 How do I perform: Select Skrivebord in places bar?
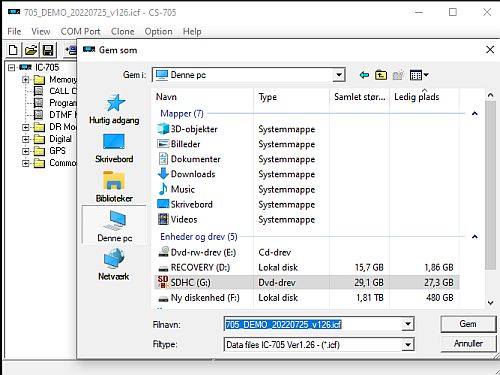(x=114, y=148)
